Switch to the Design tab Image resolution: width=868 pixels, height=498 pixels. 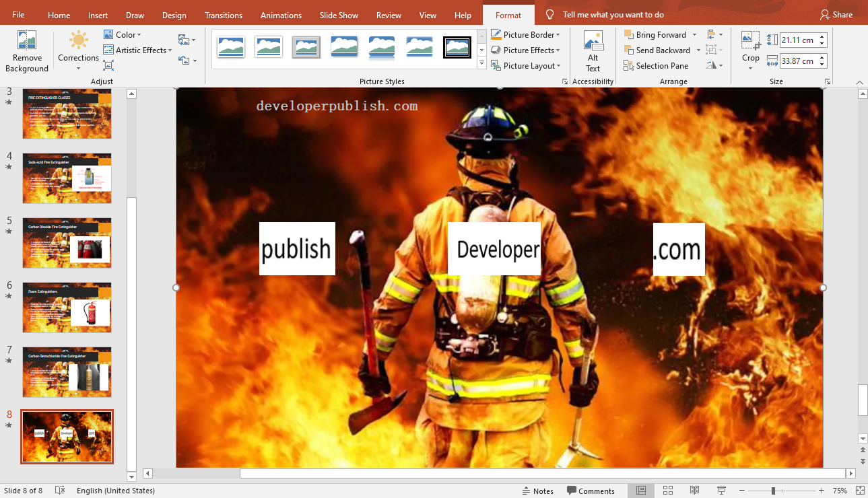[174, 15]
